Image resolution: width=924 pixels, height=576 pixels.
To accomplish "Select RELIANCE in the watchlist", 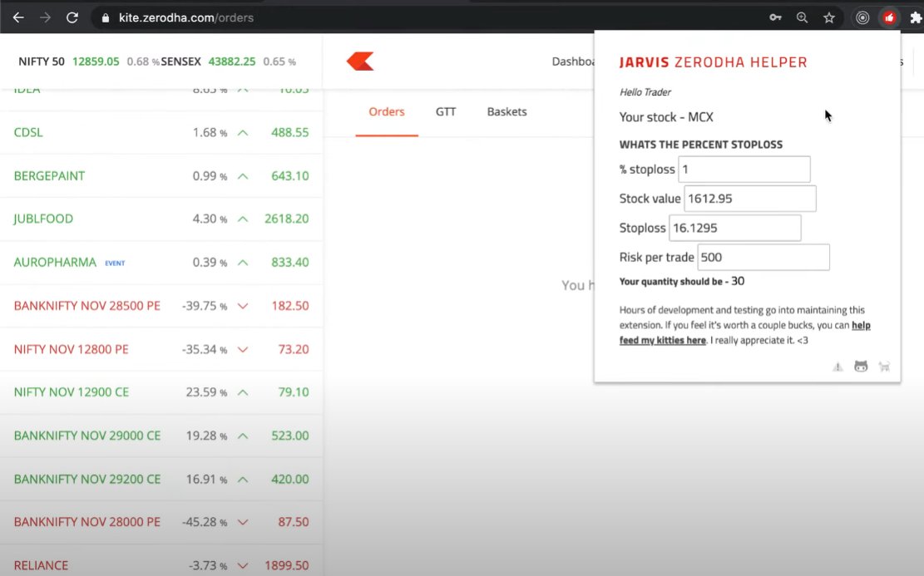I will [41, 566].
